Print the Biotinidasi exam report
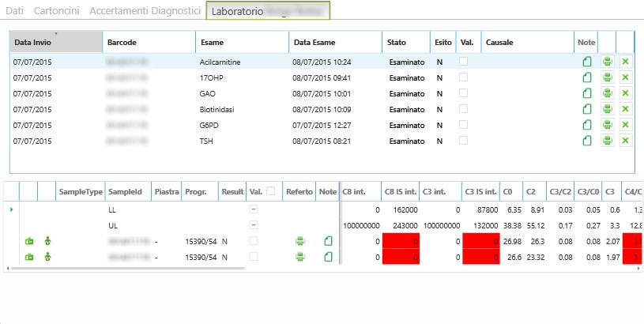Viewport: 644px width, 324px height. [607, 109]
